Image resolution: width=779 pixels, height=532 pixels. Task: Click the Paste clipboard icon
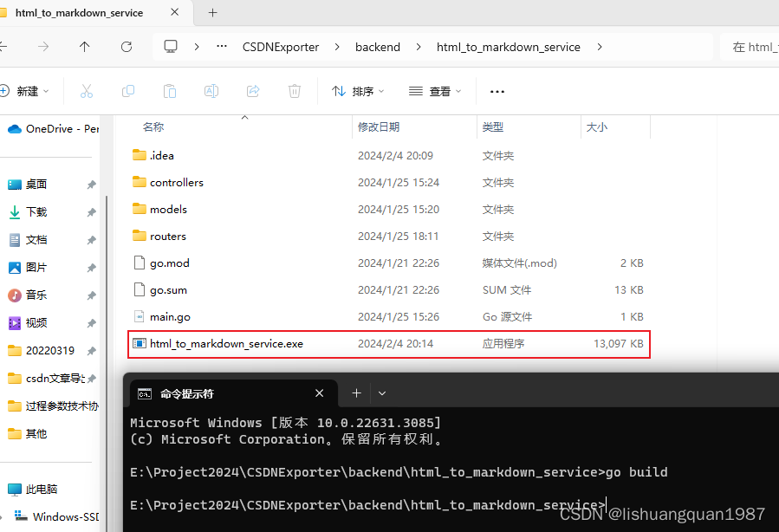pyautogui.click(x=170, y=91)
